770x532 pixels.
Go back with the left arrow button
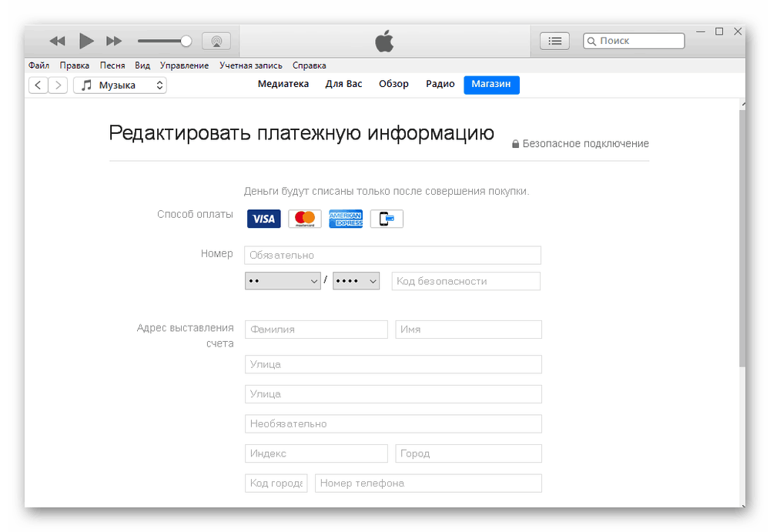point(38,85)
